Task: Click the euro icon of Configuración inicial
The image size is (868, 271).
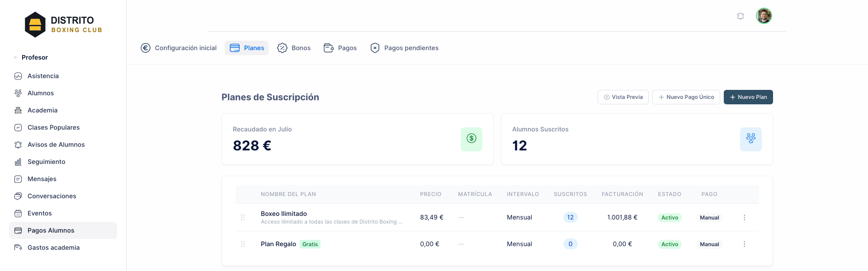Action: coord(146,48)
